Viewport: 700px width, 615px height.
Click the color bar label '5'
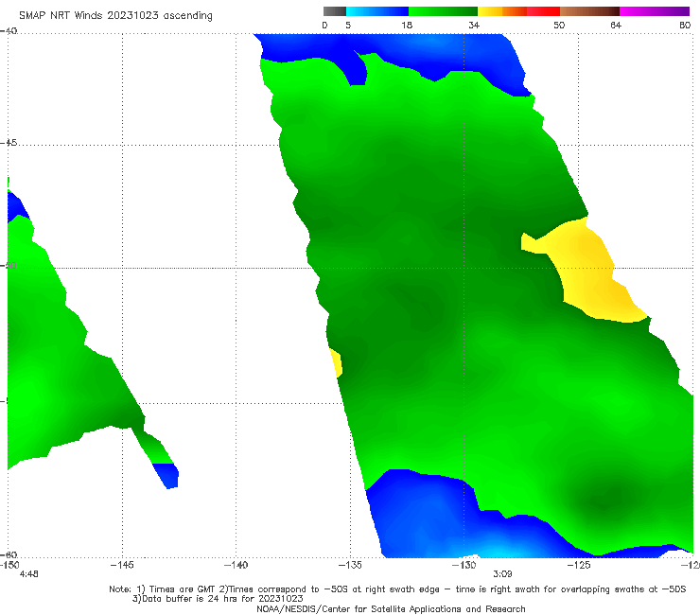pyautogui.click(x=348, y=25)
